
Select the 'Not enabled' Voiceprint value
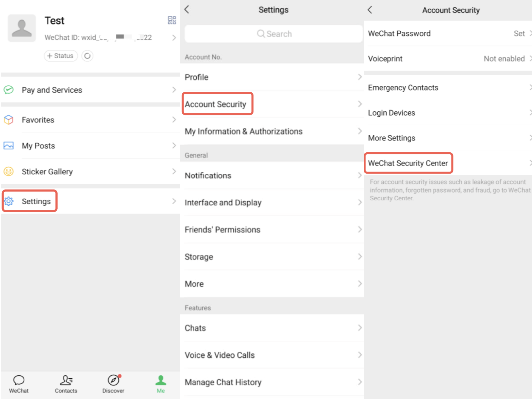(504, 59)
